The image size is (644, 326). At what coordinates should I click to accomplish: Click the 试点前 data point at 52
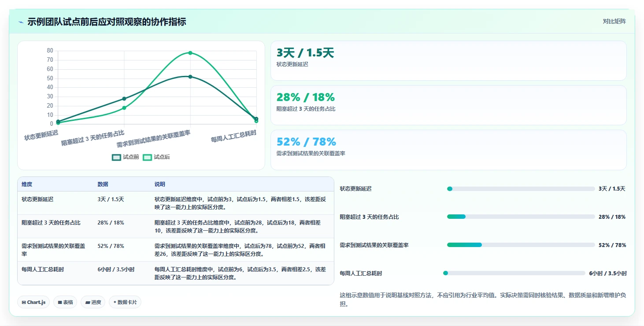[x=190, y=76]
